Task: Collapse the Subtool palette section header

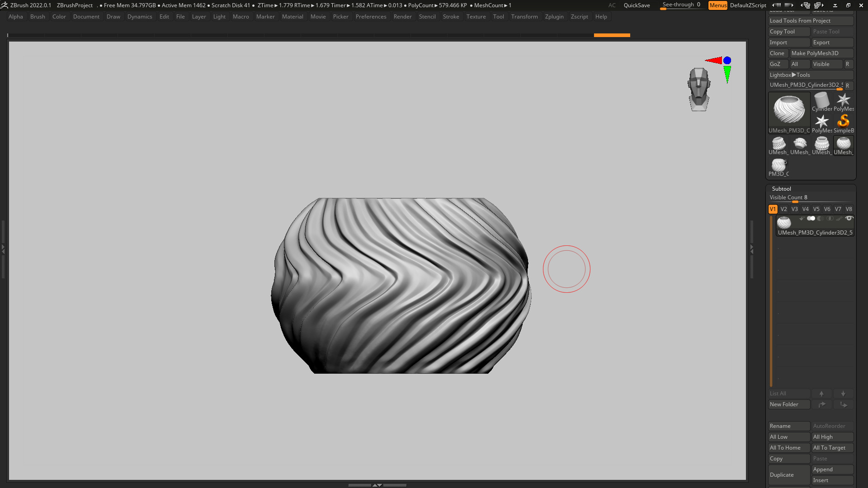Action: (x=781, y=189)
